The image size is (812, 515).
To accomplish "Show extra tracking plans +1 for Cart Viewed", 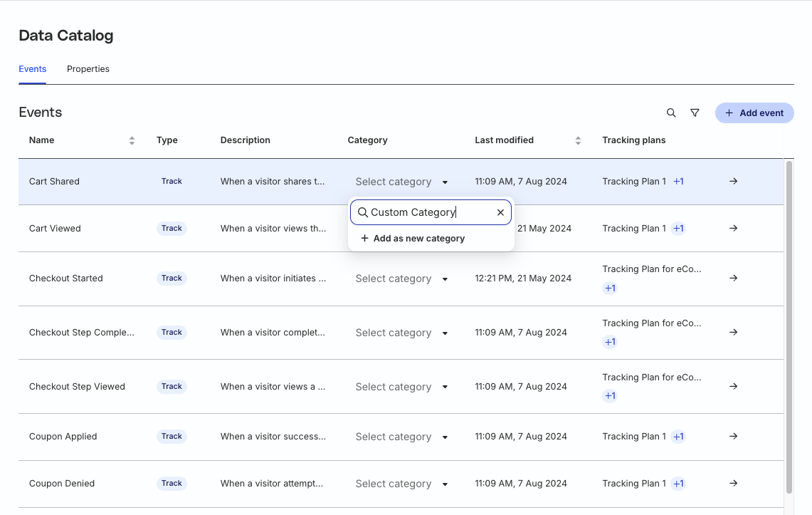I will [678, 229].
